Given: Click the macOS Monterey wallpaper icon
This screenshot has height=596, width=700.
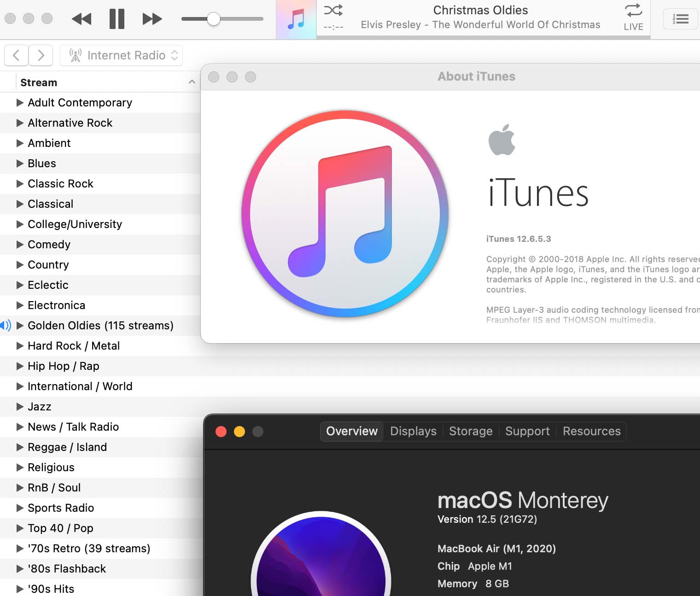Looking at the screenshot, I should click(x=321, y=554).
